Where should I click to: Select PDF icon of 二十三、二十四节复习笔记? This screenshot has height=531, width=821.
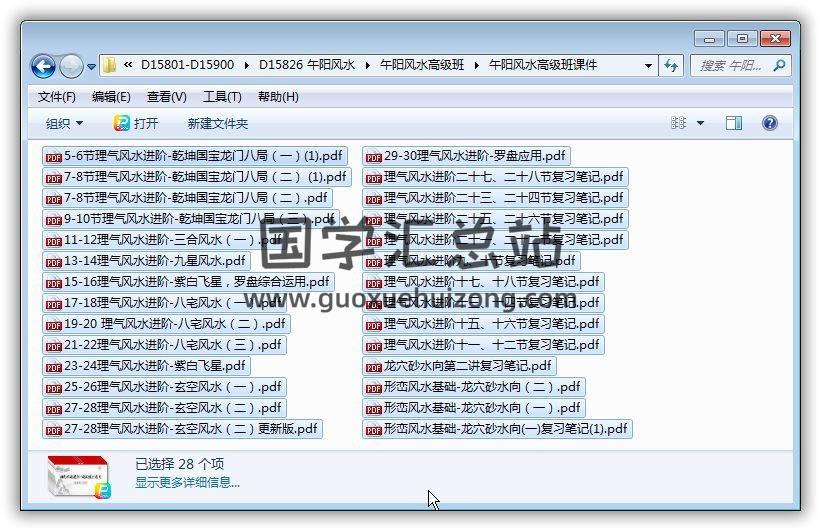coord(373,199)
